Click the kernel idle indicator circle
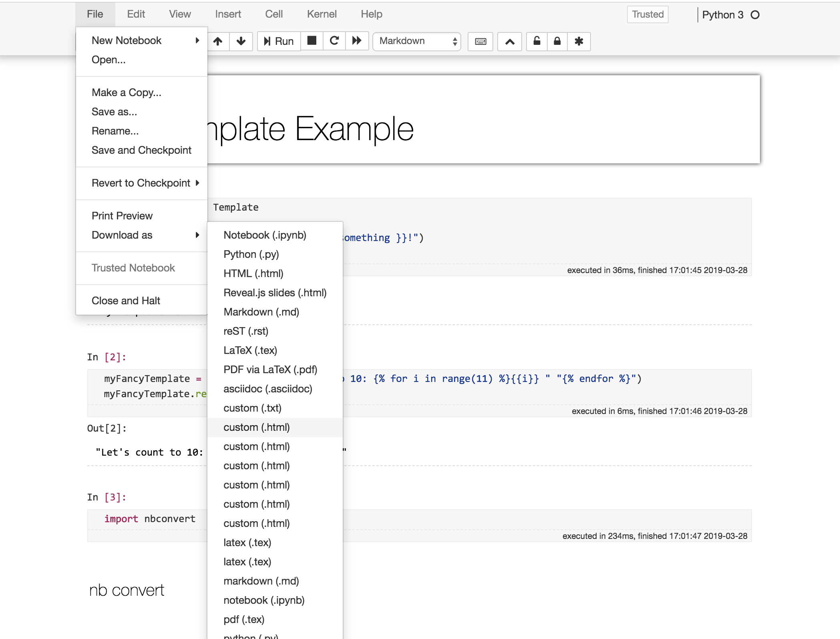Viewport: 840px width, 639px height. pos(755,15)
